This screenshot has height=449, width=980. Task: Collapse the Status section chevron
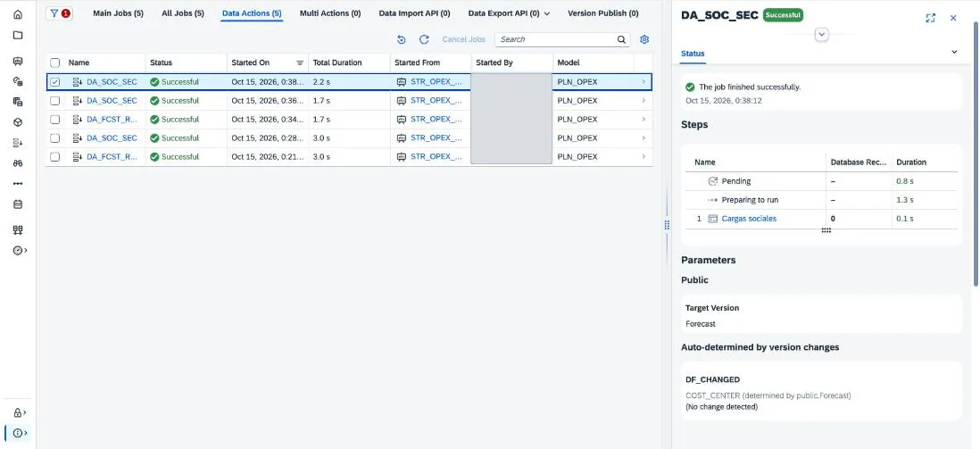(x=954, y=52)
